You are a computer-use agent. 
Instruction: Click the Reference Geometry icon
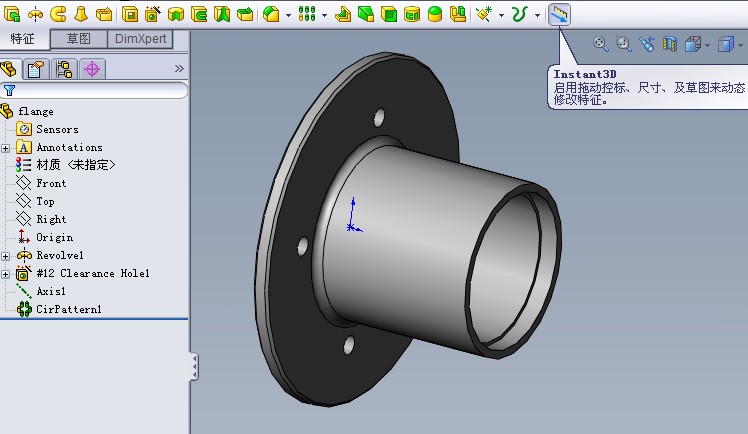point(484,14)
